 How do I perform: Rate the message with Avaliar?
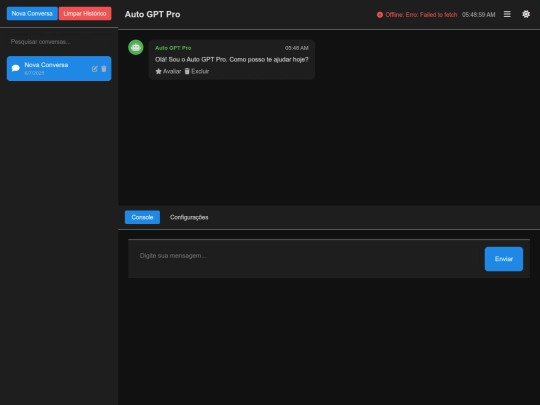[x=168, y=71]
